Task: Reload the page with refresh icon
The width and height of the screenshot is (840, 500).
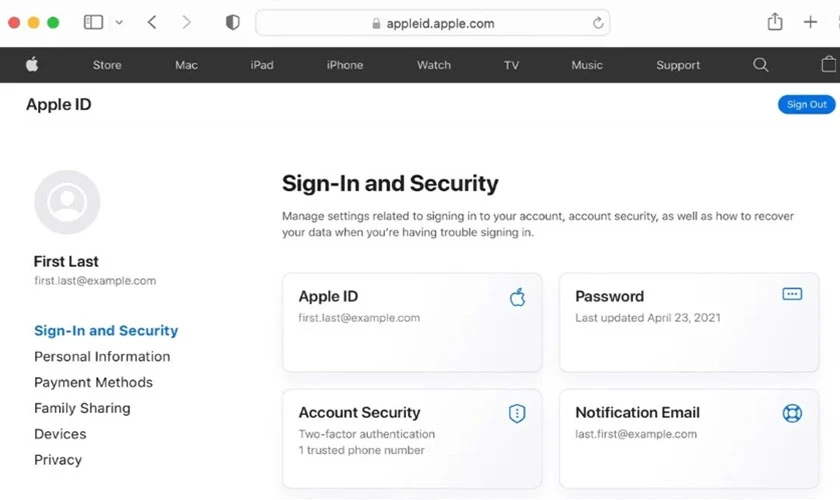Action: [x=598, y=23]
